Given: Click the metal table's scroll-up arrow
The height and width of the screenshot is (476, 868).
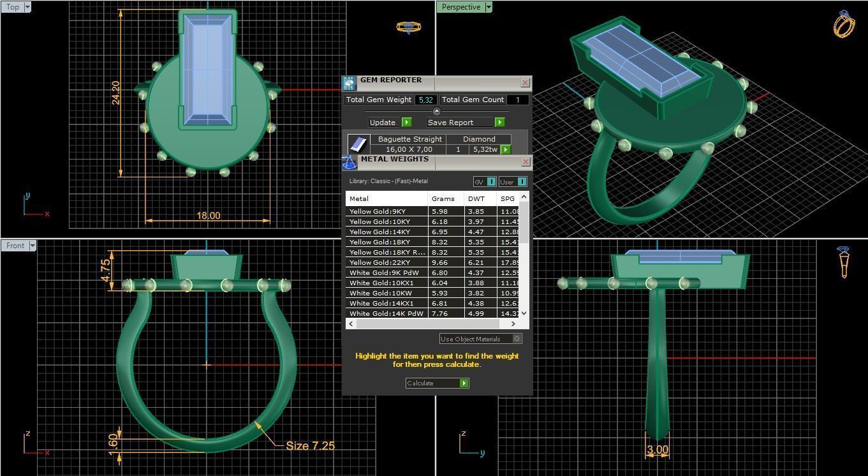Looking at the screenshot, I should [524, 197].
